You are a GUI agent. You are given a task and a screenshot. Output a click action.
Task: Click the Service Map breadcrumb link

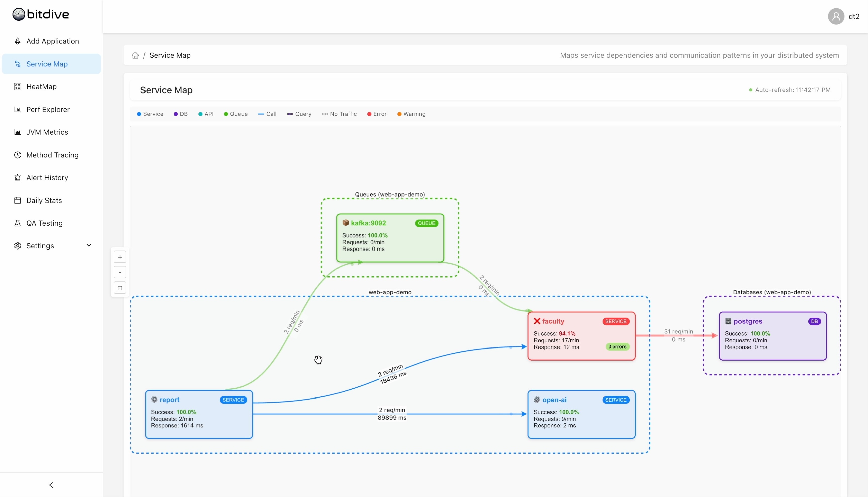(x=170, y=55)
